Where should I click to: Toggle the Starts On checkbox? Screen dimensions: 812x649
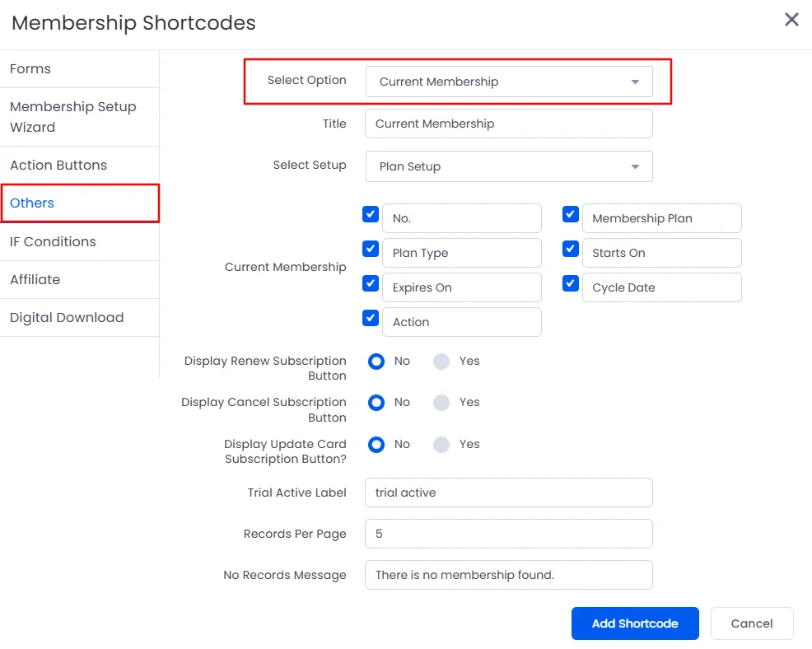point(570,249)
